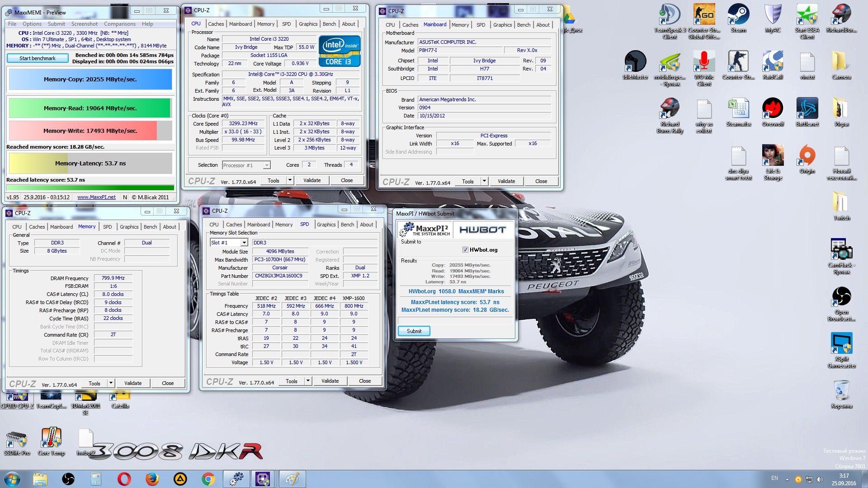This screenshot has width=868, height=488.
Task: Open Open Broadcaster desktop icon
Action: pos(841,303)
